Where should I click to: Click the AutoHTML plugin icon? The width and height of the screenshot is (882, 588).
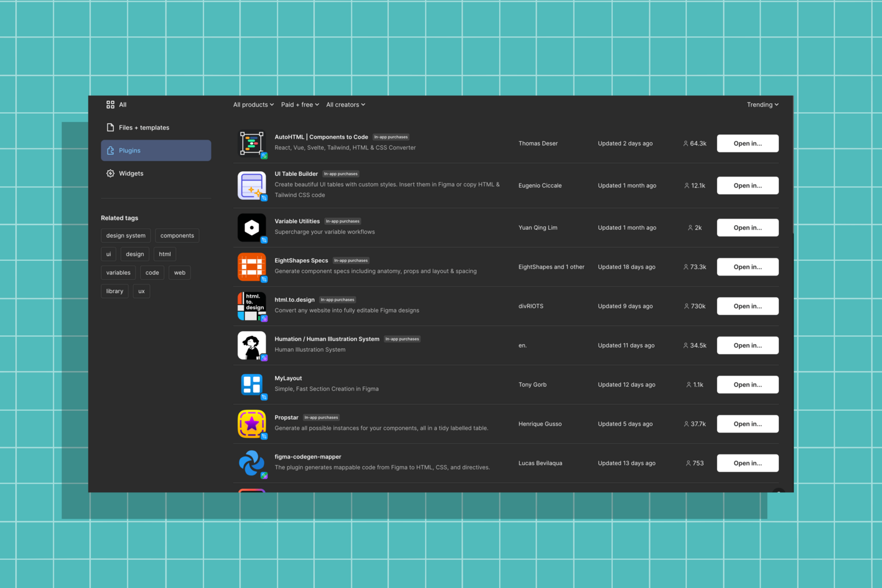pos(252,143)
